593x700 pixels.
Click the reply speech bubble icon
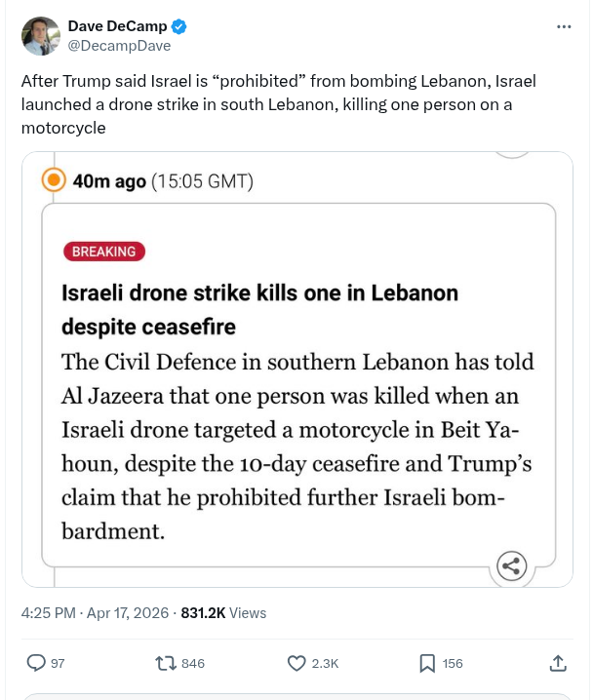36,663
